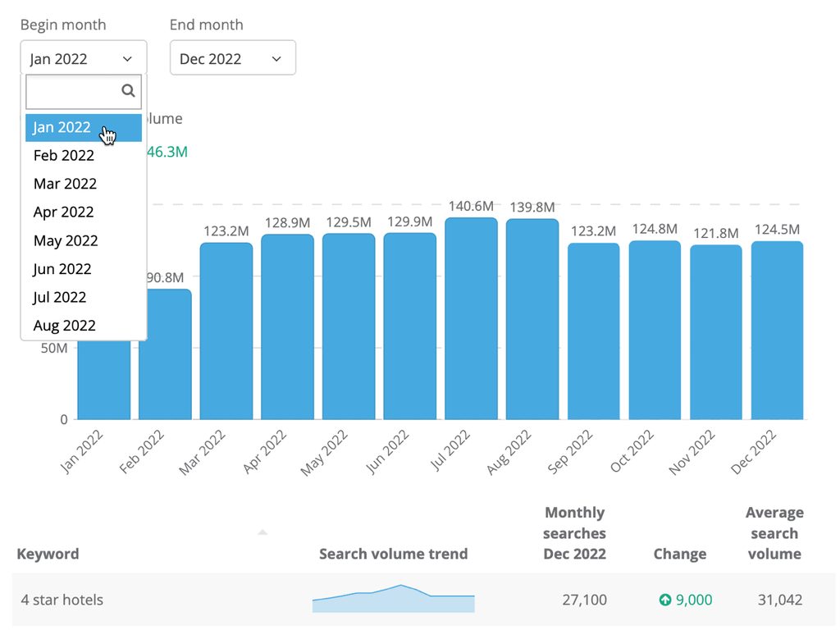840x630 pixels.
Task: Sort by the Change column header
Action: click(680, 554)
